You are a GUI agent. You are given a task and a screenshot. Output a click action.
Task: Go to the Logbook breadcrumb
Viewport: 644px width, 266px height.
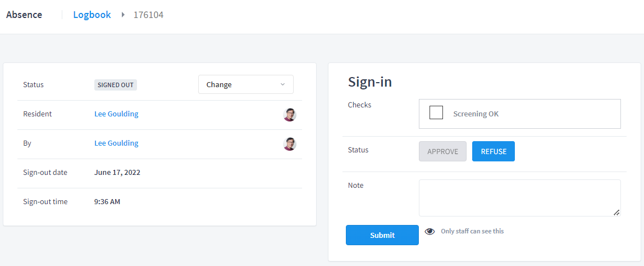92,15
